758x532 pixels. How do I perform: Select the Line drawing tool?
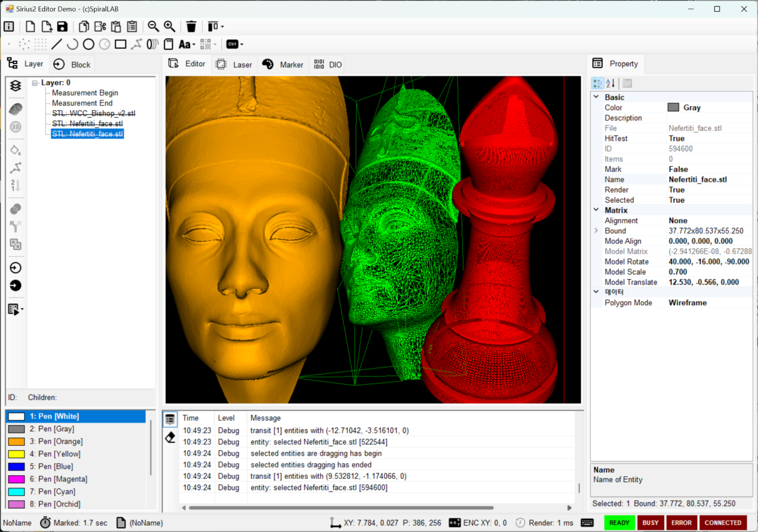[57, 44]
